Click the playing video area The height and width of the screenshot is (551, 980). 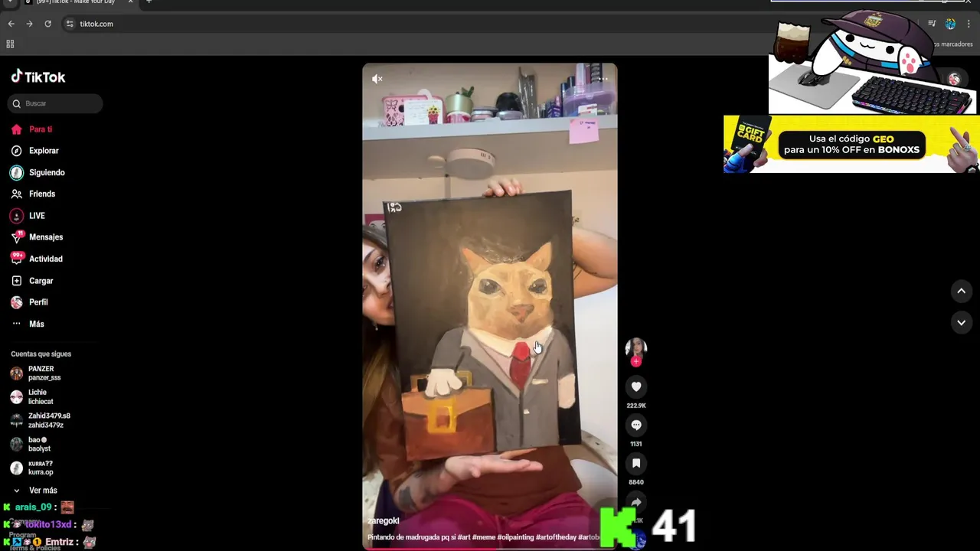490,306
